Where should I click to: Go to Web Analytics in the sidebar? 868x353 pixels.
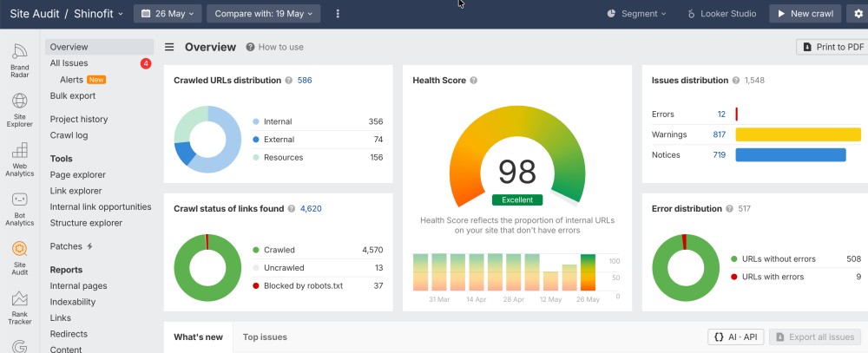[19, 160]
